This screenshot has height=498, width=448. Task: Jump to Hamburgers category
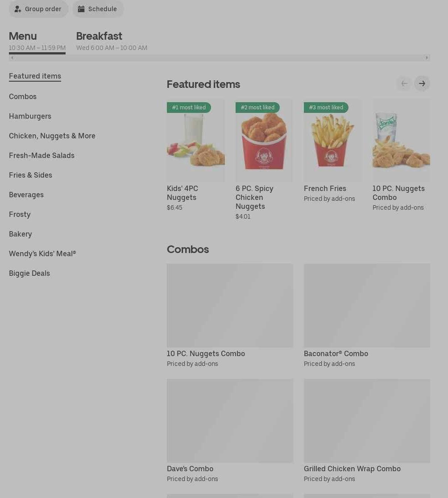coord(30,116)
